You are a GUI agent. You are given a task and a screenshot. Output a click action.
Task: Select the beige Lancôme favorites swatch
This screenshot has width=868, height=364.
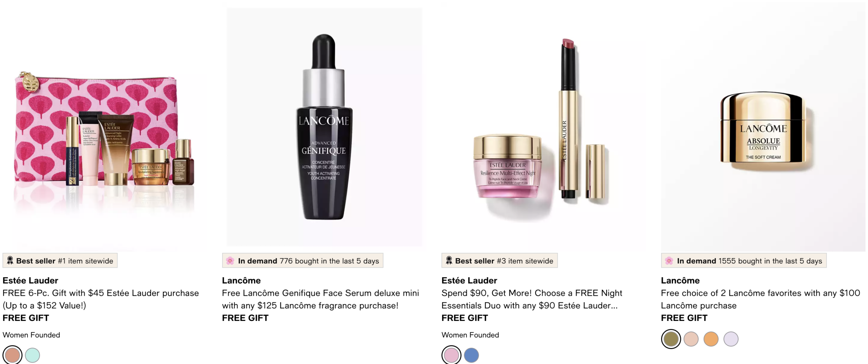[x=691, y=339]
